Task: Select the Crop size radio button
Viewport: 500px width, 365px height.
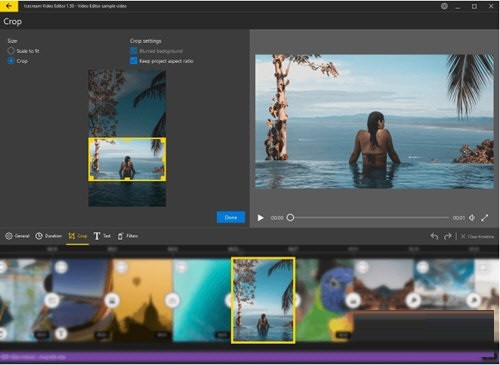Action: coord(11,61)
